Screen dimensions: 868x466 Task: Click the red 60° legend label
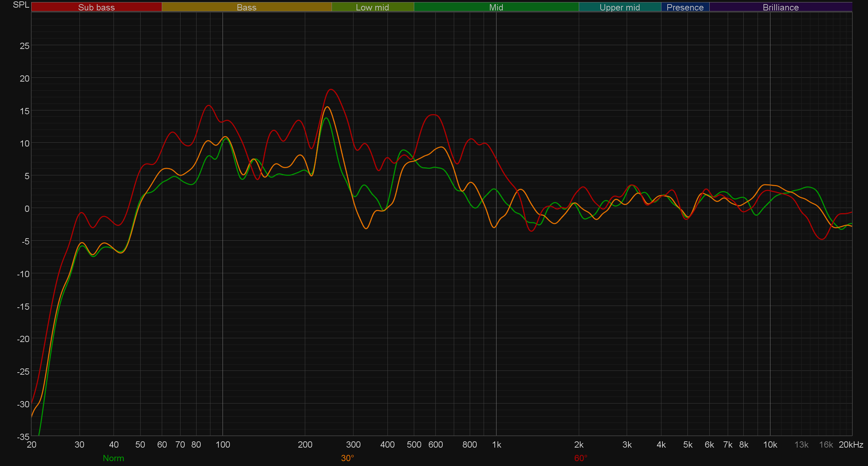tap(581, 458)
